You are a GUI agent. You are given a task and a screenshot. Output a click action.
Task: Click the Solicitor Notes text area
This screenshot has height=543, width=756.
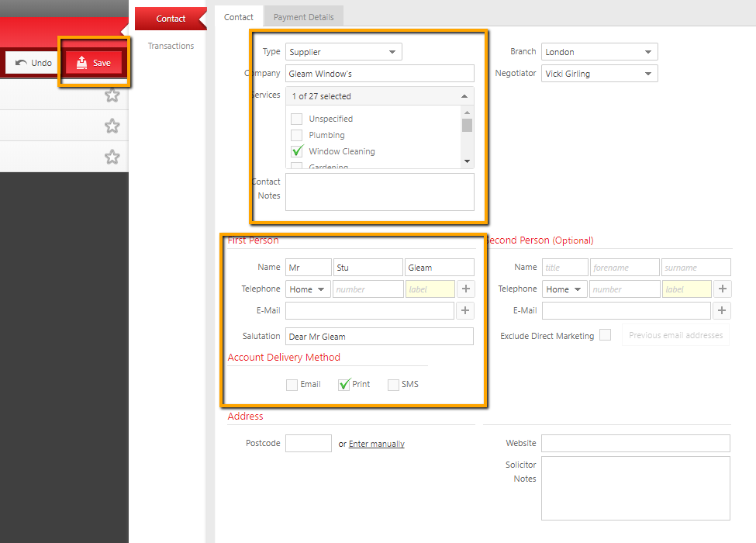(x=636, y=489)
